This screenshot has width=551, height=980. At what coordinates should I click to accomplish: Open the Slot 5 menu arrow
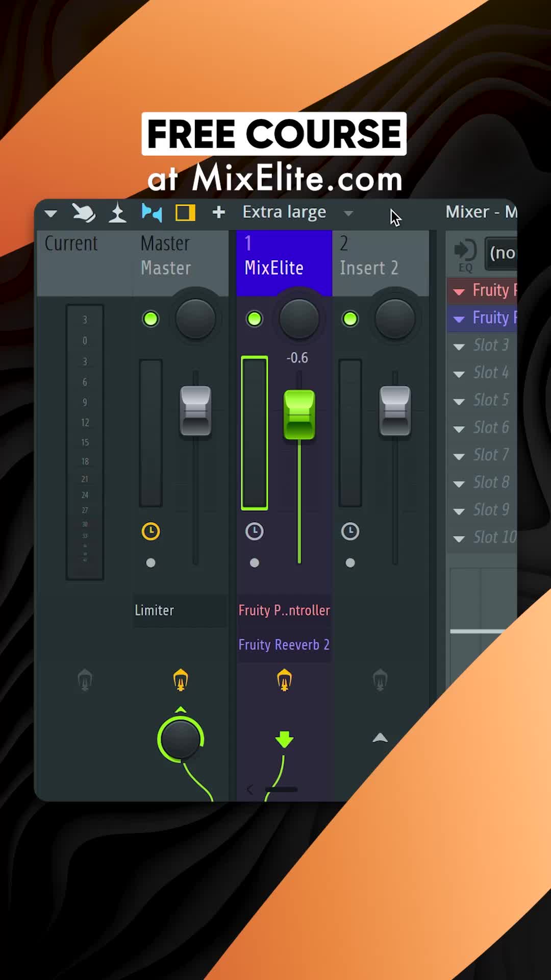(x=459, y=402)
